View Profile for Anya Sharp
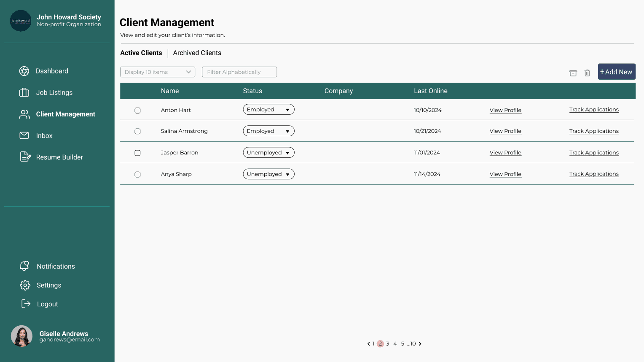 (505, 174)
